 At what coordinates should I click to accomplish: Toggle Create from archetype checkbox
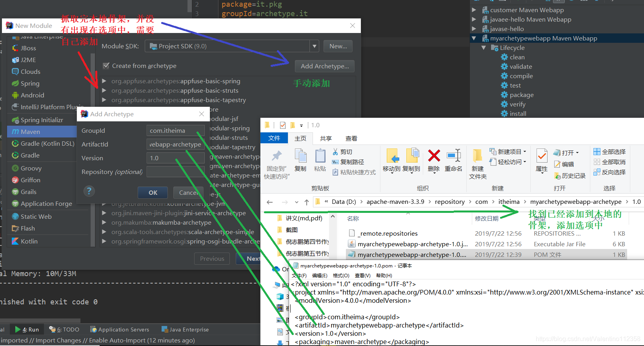pos(106,66)
